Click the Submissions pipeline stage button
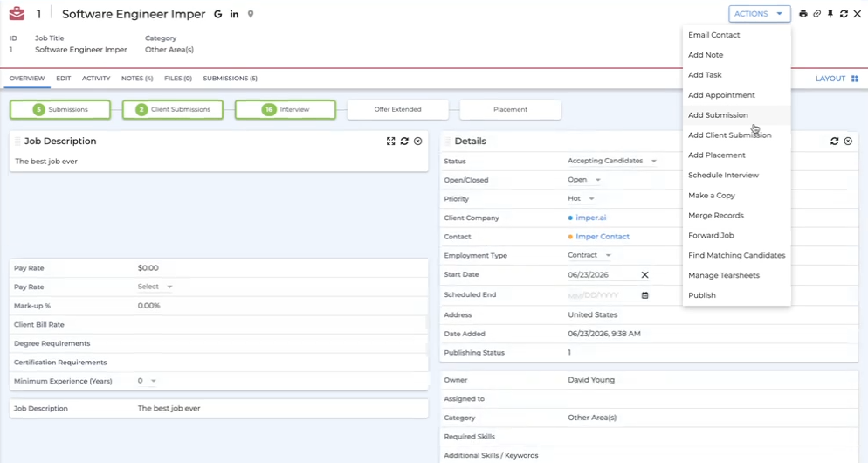 click(x=60, y=110)
